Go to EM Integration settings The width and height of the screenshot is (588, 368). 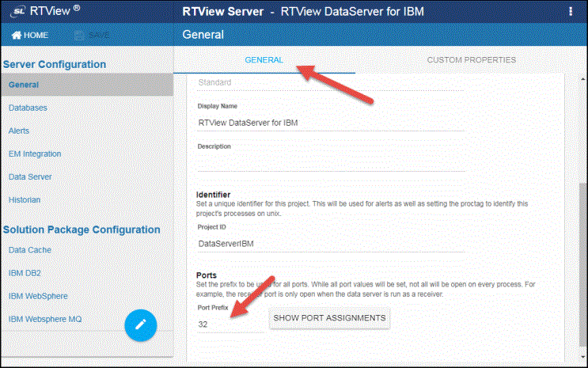(x=35, y=154)
